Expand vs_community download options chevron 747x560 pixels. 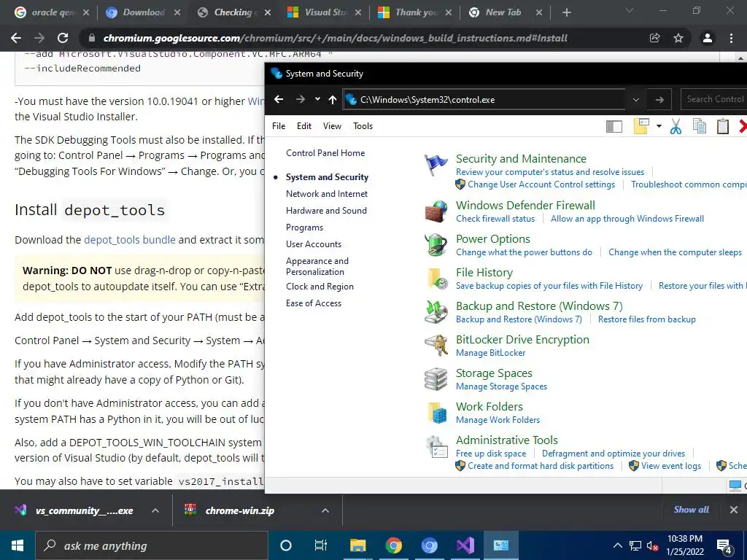click(155, 510)
